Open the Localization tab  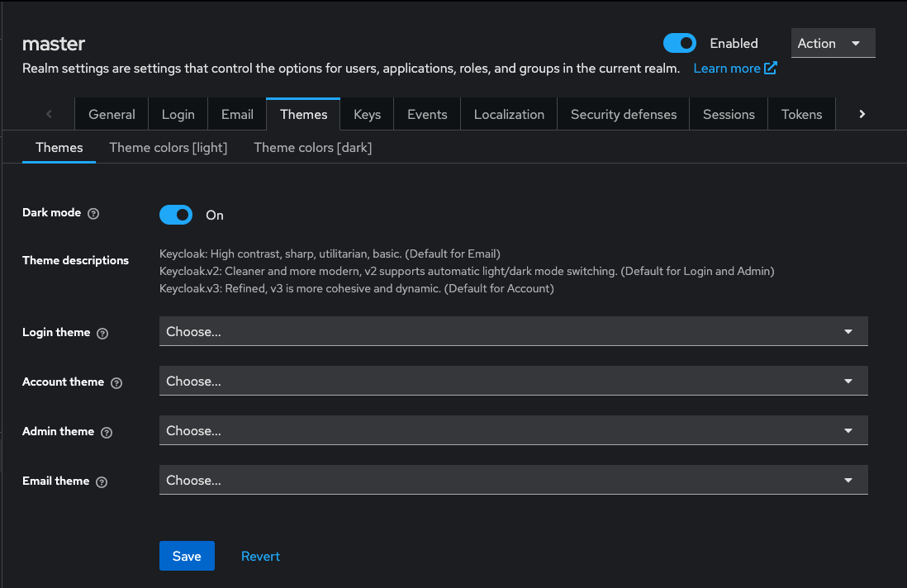[x=508, y=114]
